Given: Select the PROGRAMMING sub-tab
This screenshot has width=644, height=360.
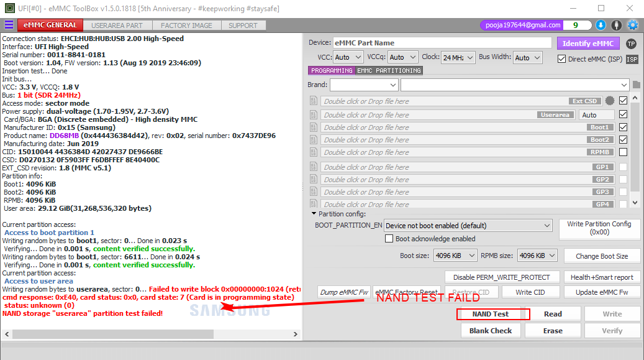Looking at the screenshot, I should point(332,71).
